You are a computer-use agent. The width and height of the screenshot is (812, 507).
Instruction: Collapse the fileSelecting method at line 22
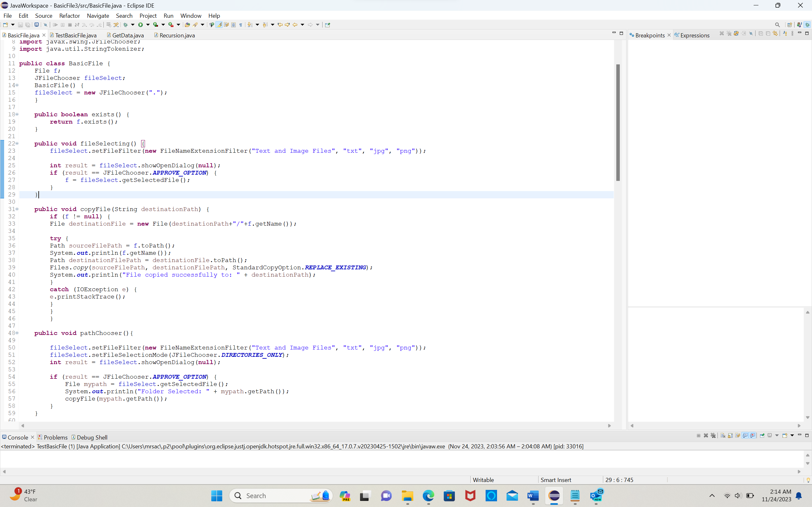pos(17,144)
